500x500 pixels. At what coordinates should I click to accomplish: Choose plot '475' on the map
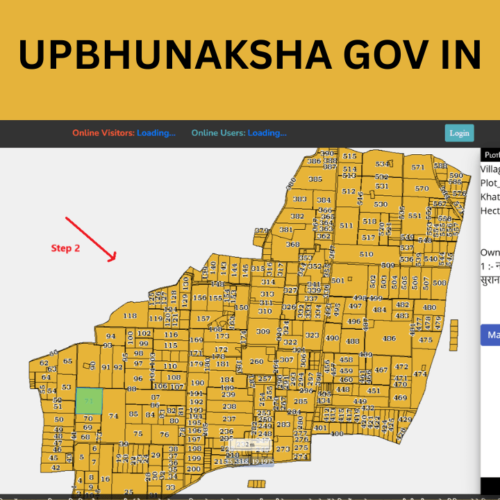tap(426, 340)
